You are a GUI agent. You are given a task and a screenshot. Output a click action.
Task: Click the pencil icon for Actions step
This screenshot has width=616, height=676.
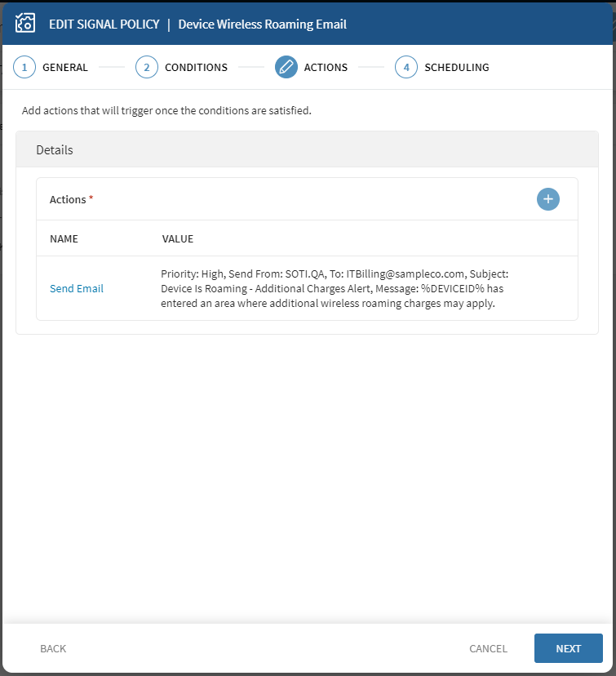(x=286, y=67)
